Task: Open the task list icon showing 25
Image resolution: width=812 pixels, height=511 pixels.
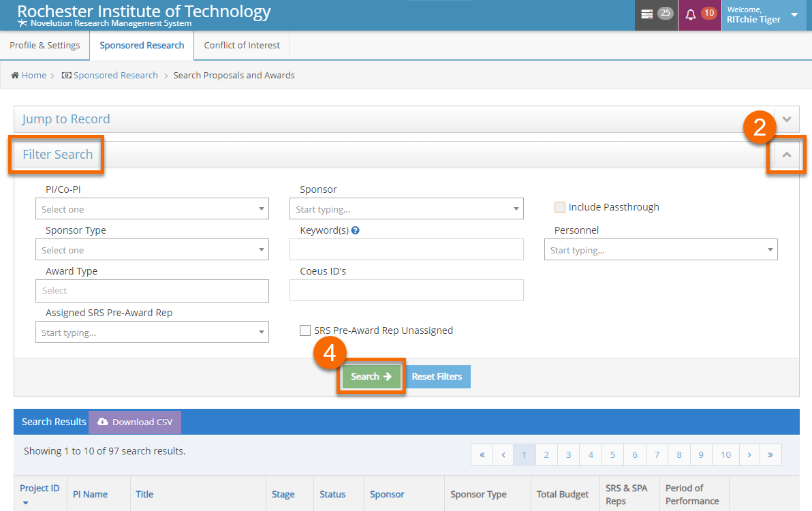Action: coord(647,14)
